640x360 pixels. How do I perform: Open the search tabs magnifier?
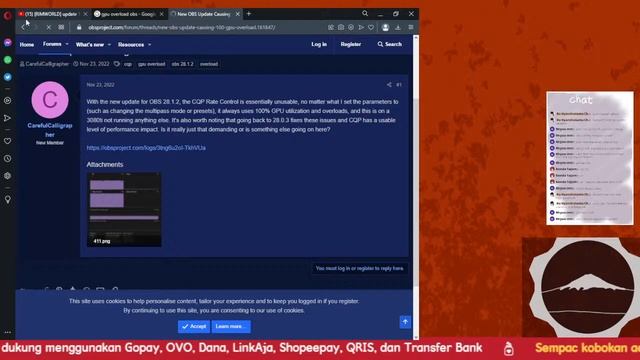click(x=365, y=13)
